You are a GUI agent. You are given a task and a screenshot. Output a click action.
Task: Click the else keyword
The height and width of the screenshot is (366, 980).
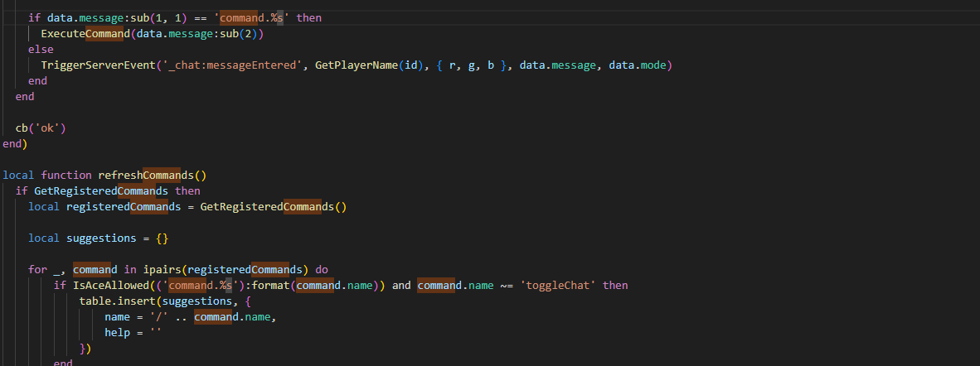coord(41,49)
